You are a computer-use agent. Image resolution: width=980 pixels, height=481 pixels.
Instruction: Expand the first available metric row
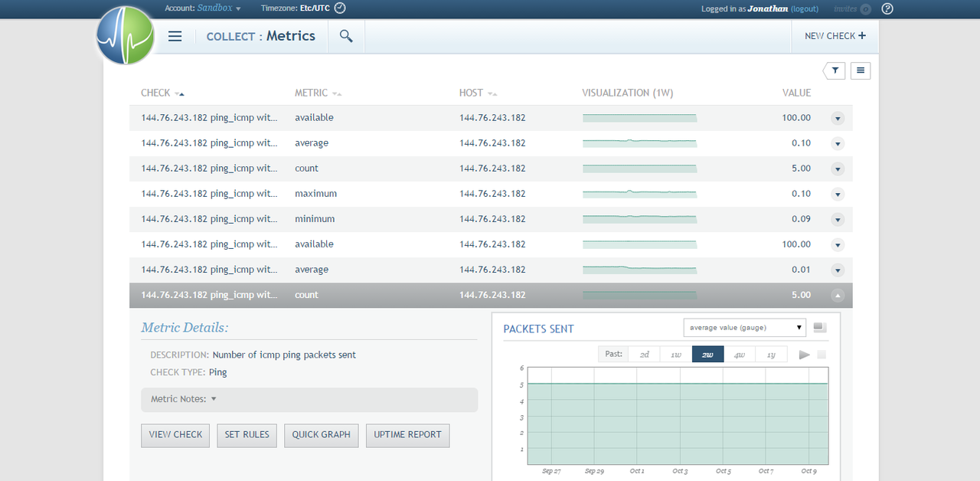coord(838,119)
